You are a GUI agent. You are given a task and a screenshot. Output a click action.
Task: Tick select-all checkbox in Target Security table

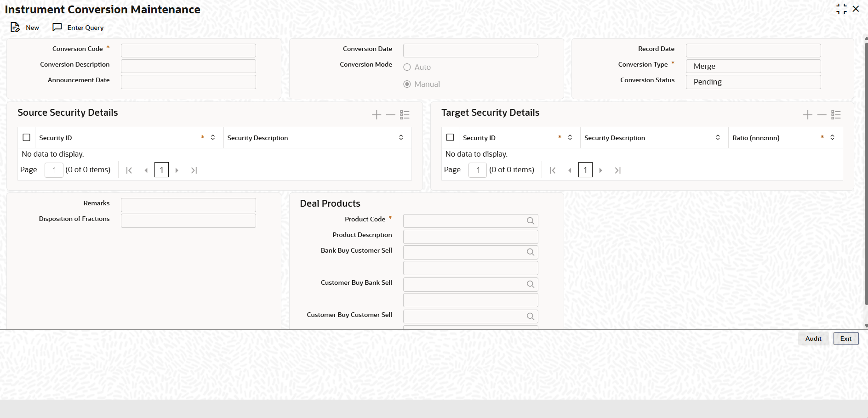click(x=450, y=138)
